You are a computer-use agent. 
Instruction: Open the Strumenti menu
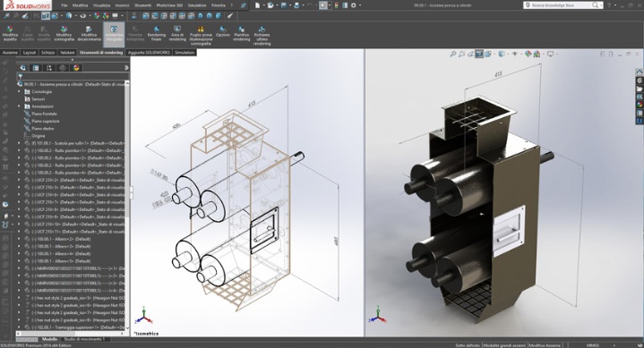pyautogui.click(x=142, y=5)
